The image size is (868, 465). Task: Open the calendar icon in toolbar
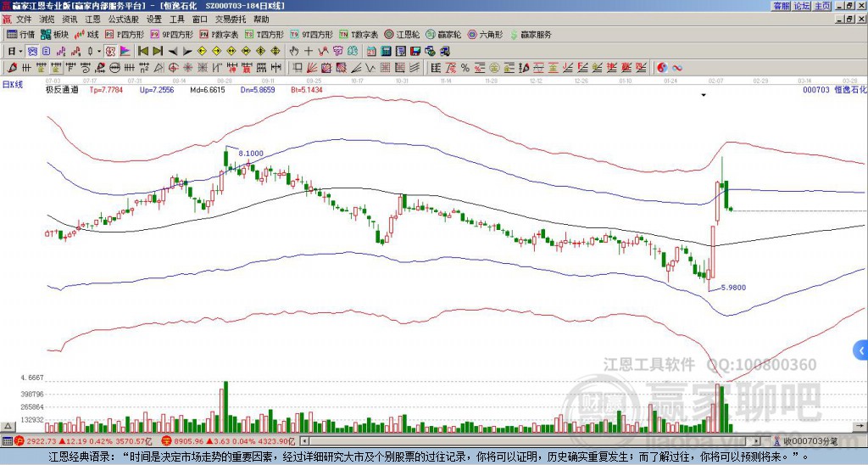click(371, 52)
